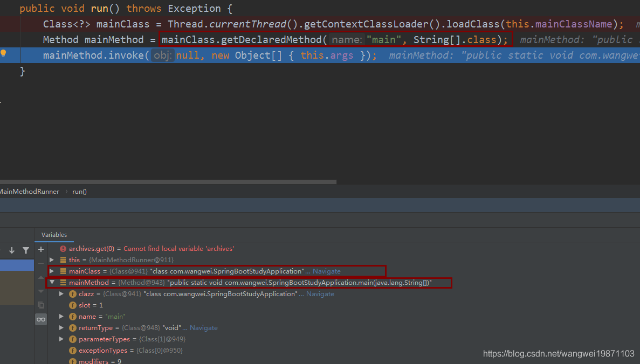Click the variable icon beside mainMethod

63,283
